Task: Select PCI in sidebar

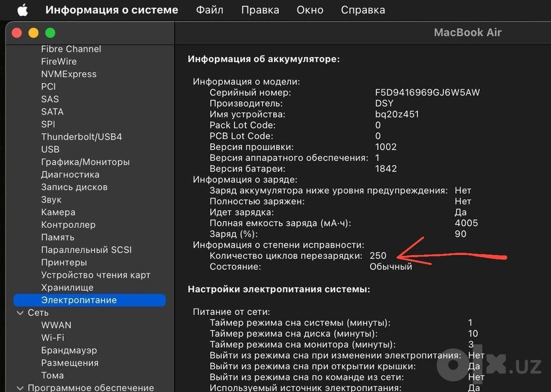Action: click(49, 86)
